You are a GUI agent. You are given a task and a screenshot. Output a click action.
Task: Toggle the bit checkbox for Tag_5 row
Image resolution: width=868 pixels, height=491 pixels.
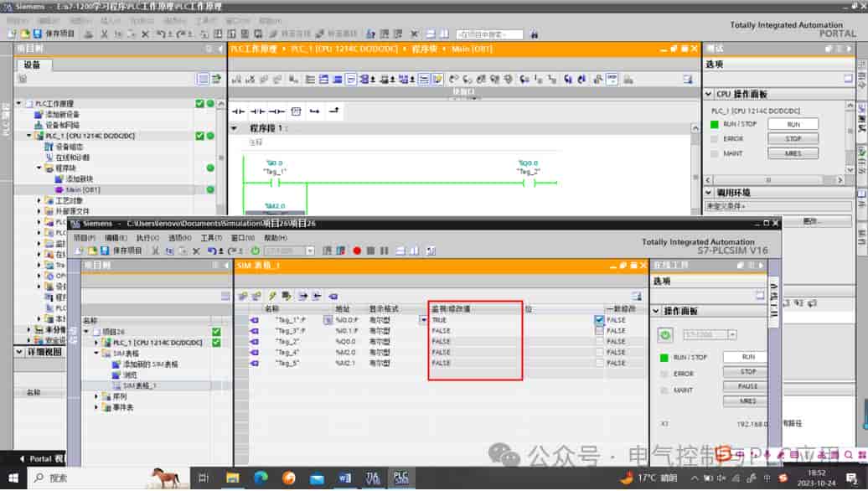[x=599, y=363]
